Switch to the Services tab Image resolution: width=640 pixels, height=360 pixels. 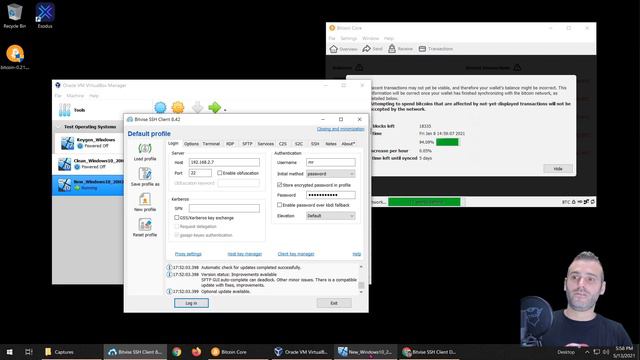point(265,144)
